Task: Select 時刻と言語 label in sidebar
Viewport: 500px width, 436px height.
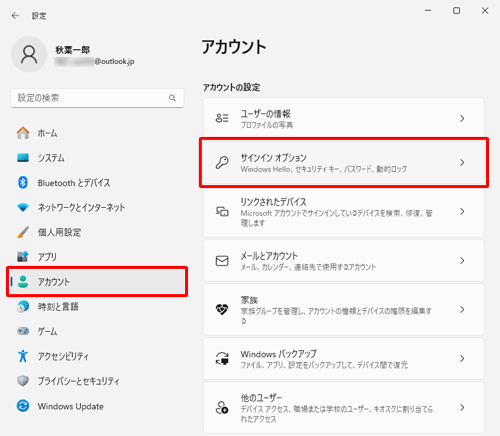Action: [x=58, y=306]
